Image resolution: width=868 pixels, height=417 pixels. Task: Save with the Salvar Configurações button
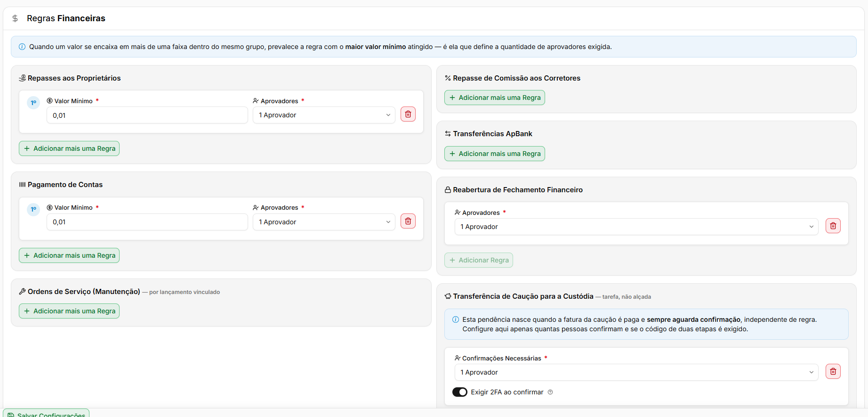46,413
